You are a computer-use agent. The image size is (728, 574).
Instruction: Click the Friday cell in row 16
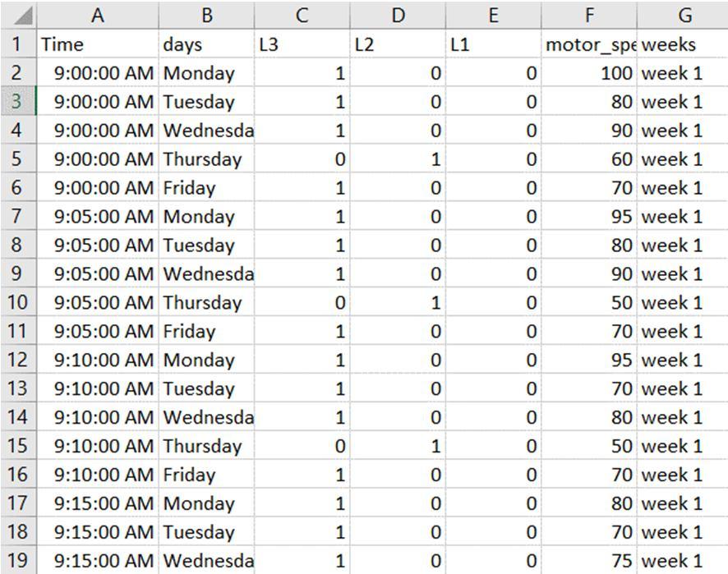coord(207,475)
